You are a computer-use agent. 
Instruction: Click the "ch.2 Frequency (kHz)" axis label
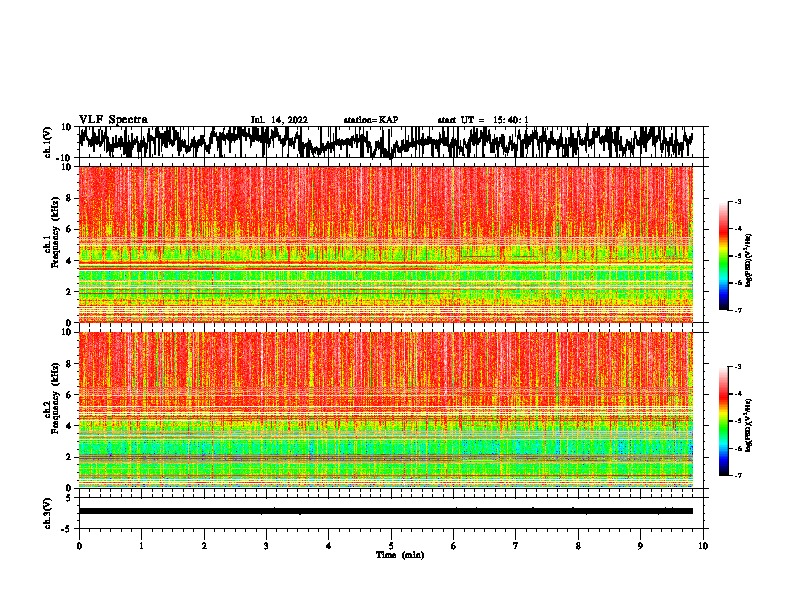[x=52, y=398]
